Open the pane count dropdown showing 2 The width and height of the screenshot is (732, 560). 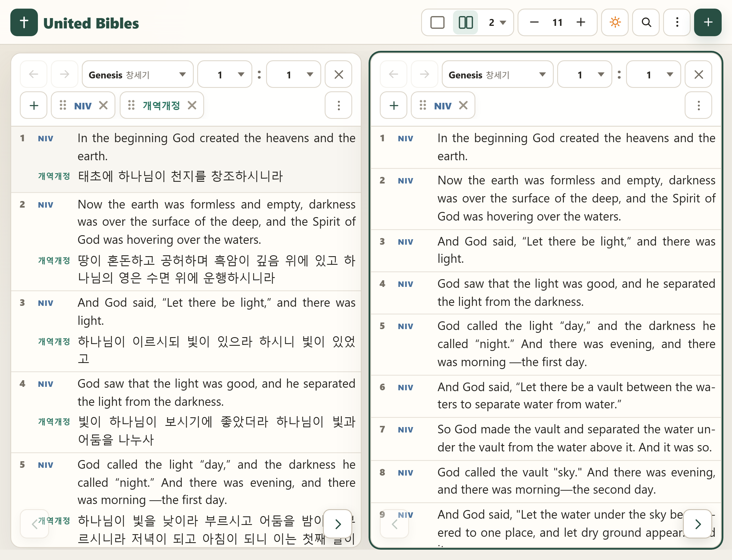497,22
